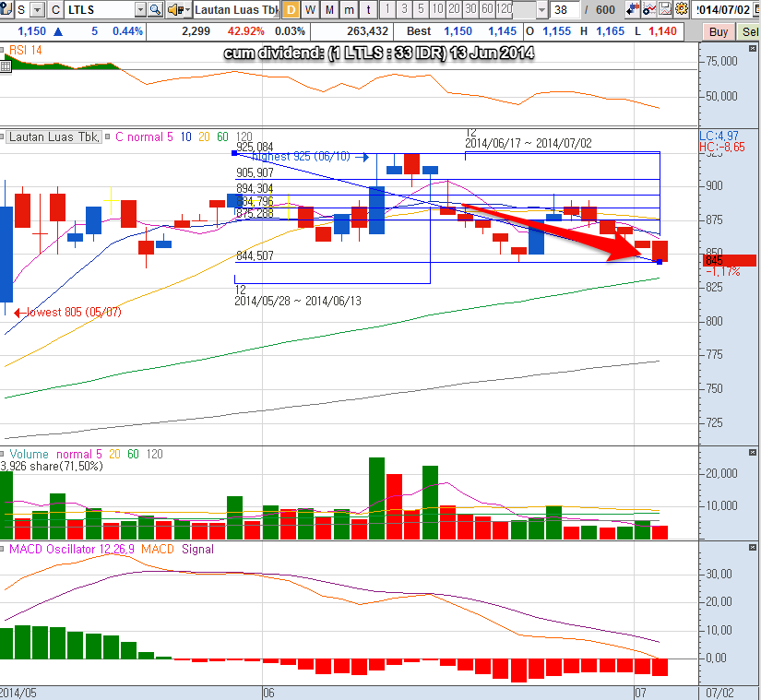Close the RSI 14 indicator panel
This screenshot has width=761, height=700.
(753, 49)
